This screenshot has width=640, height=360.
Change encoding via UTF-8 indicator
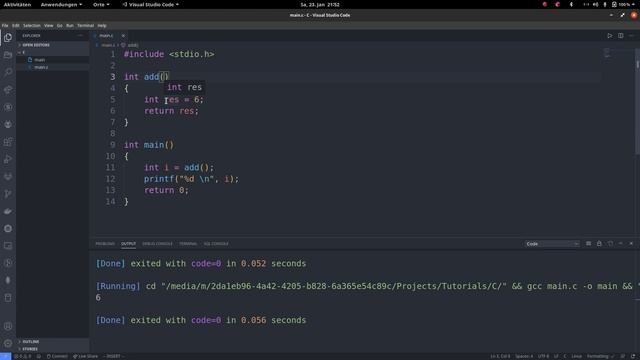point(543,356)
